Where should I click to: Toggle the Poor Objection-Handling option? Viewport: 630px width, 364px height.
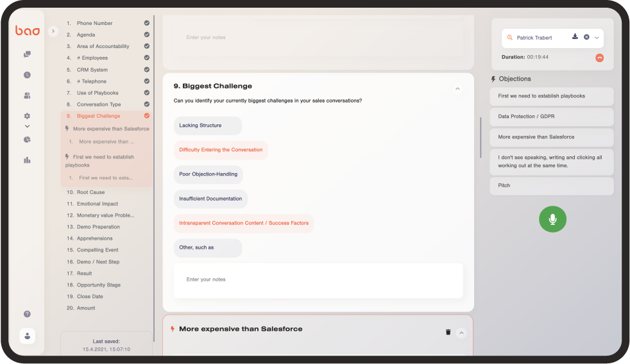[208, 174]
